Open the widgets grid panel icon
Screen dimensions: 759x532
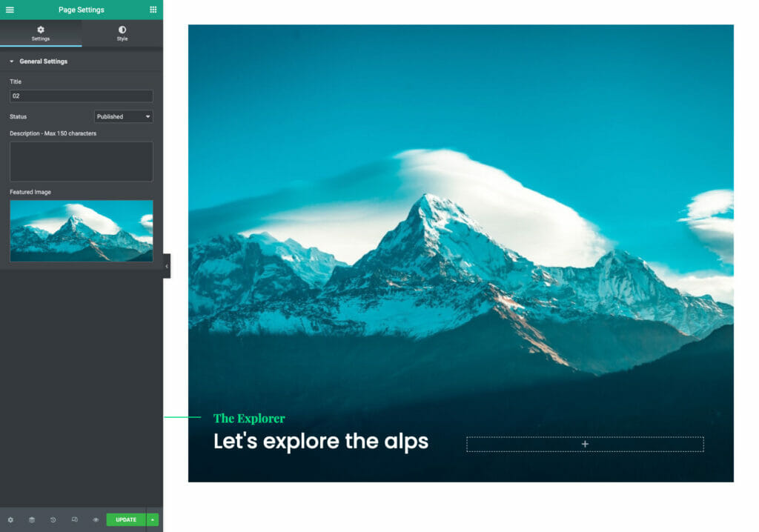pos(153,10)
